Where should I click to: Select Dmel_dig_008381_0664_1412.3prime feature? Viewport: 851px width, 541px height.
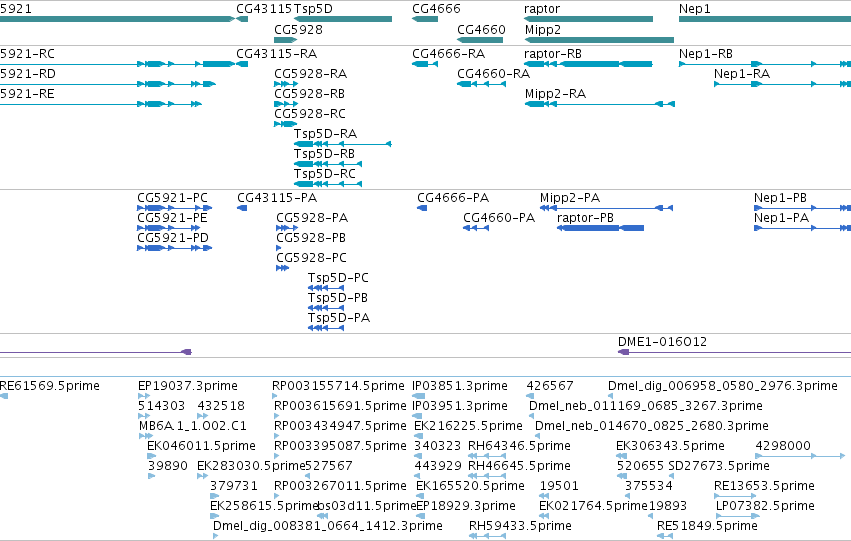point(215,536)
